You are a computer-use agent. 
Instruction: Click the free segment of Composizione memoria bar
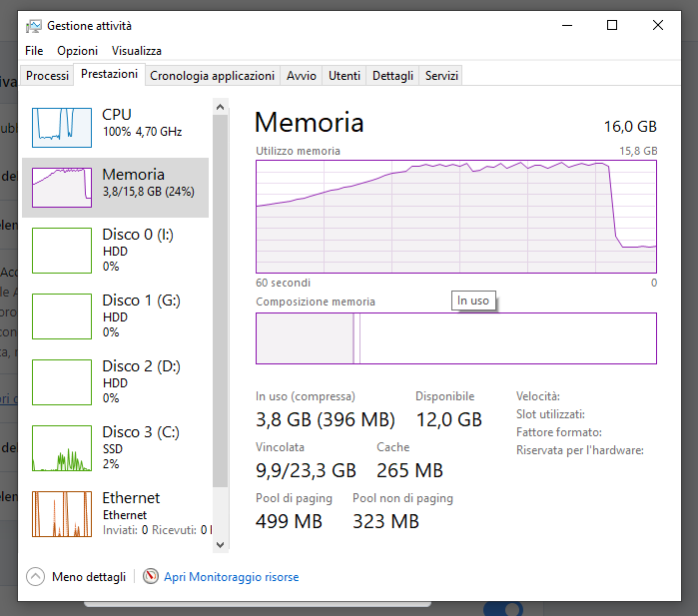point(508,338)
